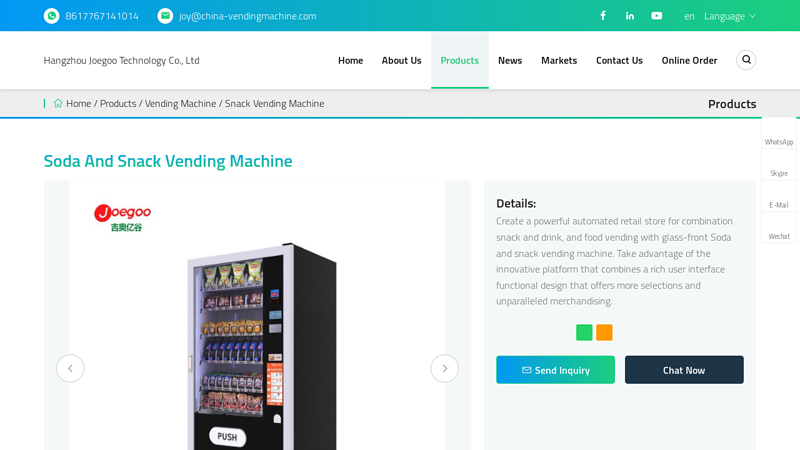Click the Joegoo logo on product image
Viewport: 800px width, 450px height.
pyautogui.click(x=122, y=218)
